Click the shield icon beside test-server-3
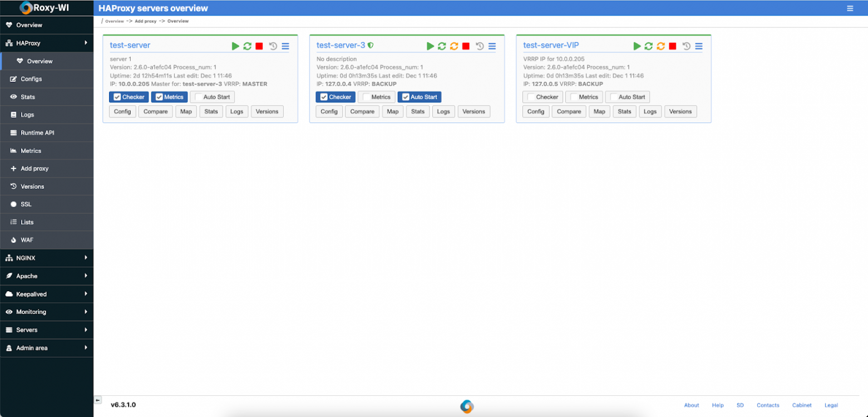Viewport: 868px width, 417px height. point(371,45)
